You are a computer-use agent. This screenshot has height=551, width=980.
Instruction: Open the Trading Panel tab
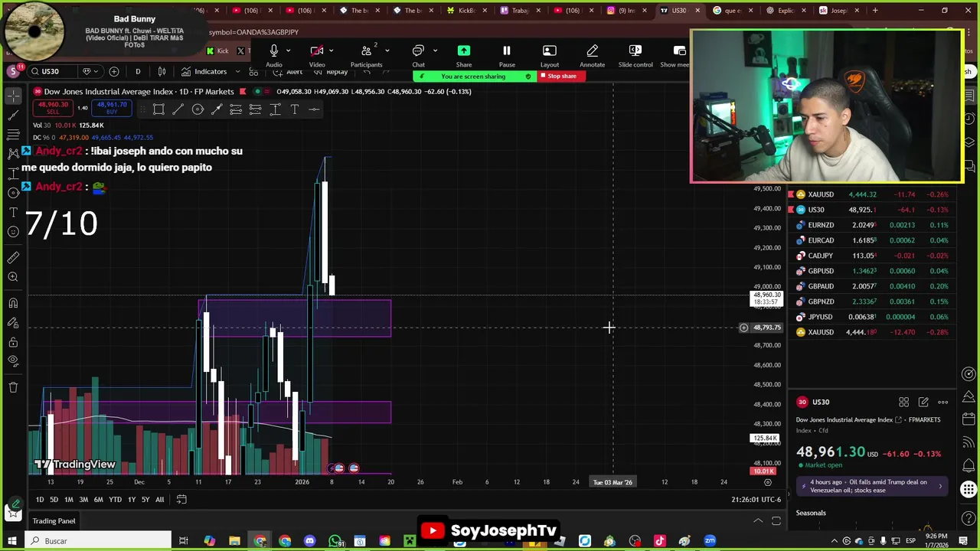point(54,521)
